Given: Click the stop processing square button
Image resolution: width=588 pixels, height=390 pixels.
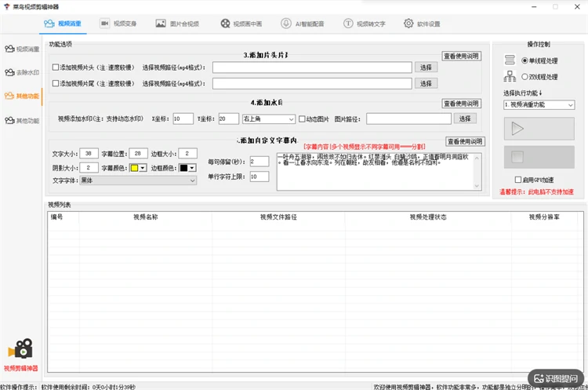Looking at the screenshot, I should 539,157.
